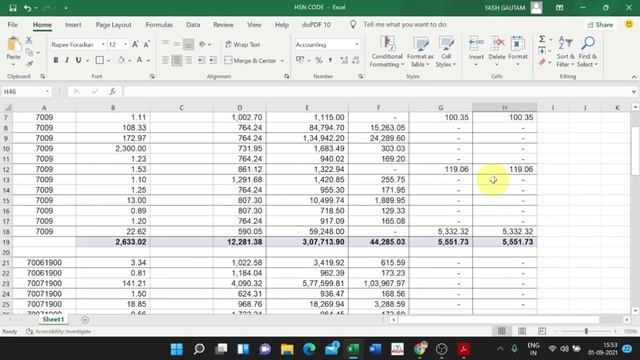Viewport: 640px width, 360px height.
Task: Toggle center horizontal alignment
Action: tap(177, 60)
